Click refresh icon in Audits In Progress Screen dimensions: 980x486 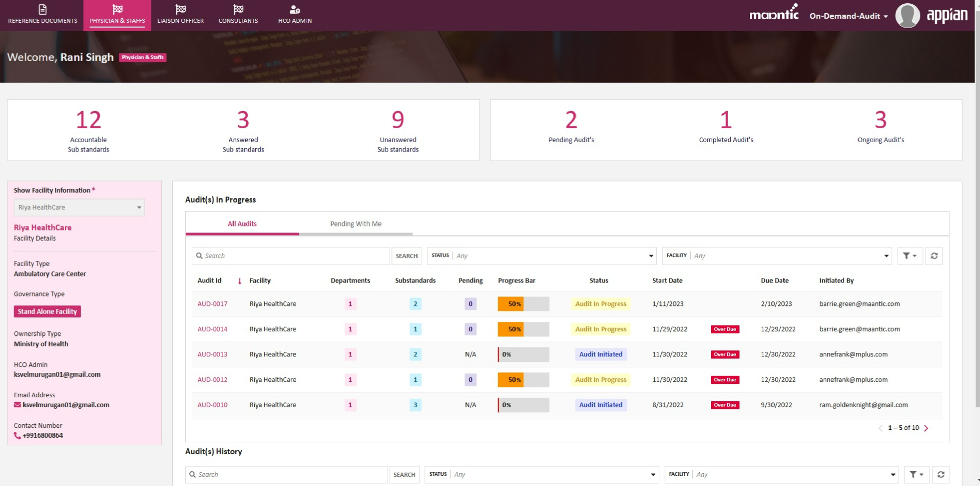tap(934, 256)
